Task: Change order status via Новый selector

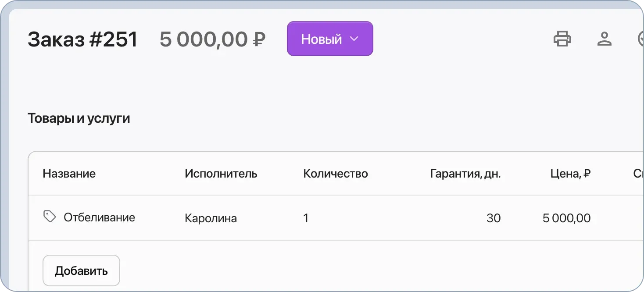Action: point(330,39)
